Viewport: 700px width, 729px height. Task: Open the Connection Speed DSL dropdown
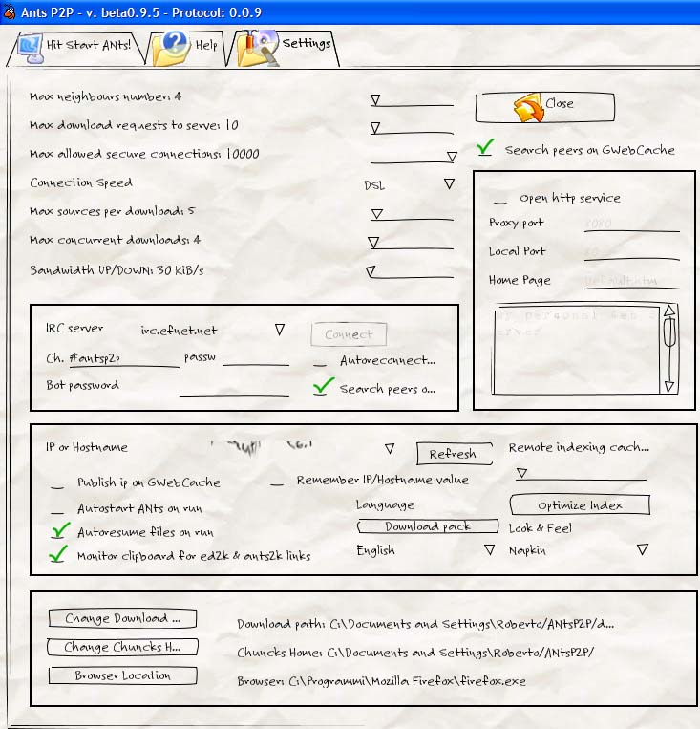449,183
